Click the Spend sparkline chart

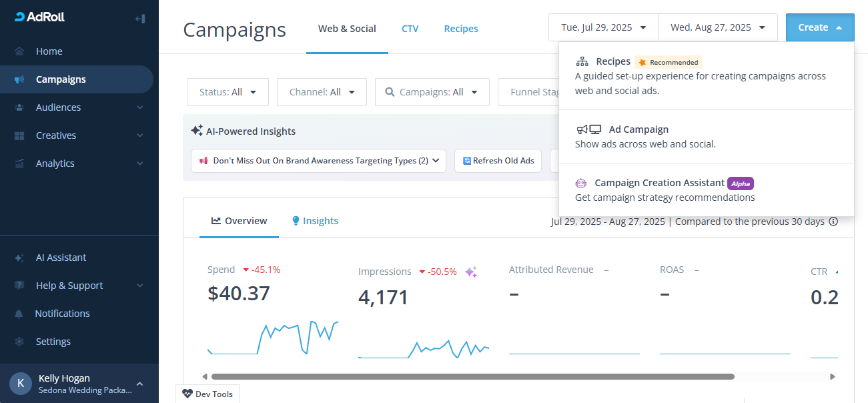tap(273, 338)
